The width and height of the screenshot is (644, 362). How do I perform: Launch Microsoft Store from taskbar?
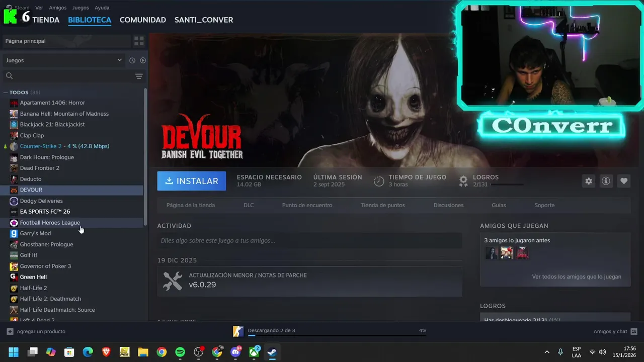click(x=69, y=352)
